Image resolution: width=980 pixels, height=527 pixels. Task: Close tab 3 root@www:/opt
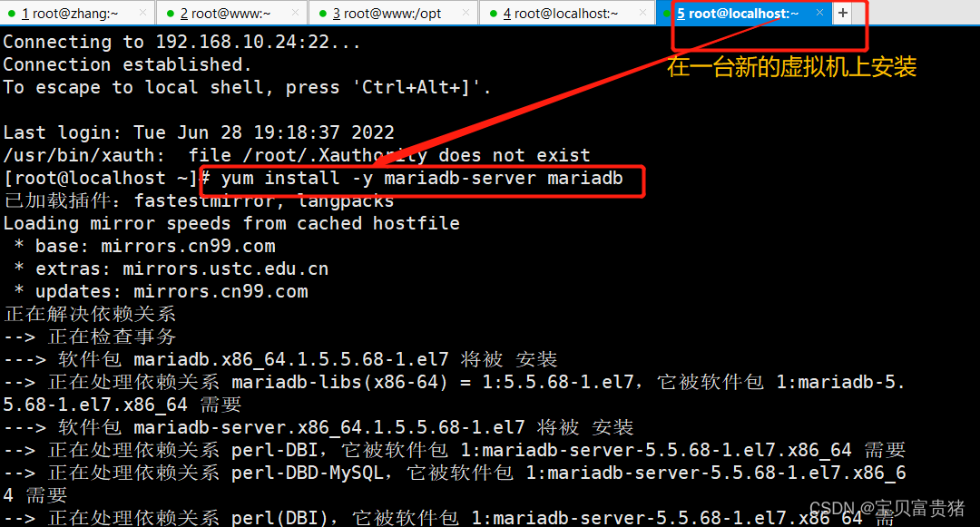click(465, 13)
